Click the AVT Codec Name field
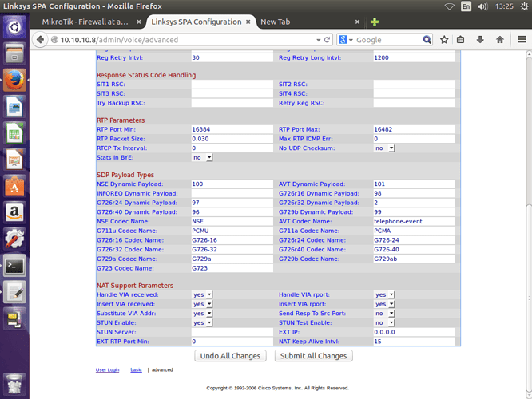 pos(415,221)
